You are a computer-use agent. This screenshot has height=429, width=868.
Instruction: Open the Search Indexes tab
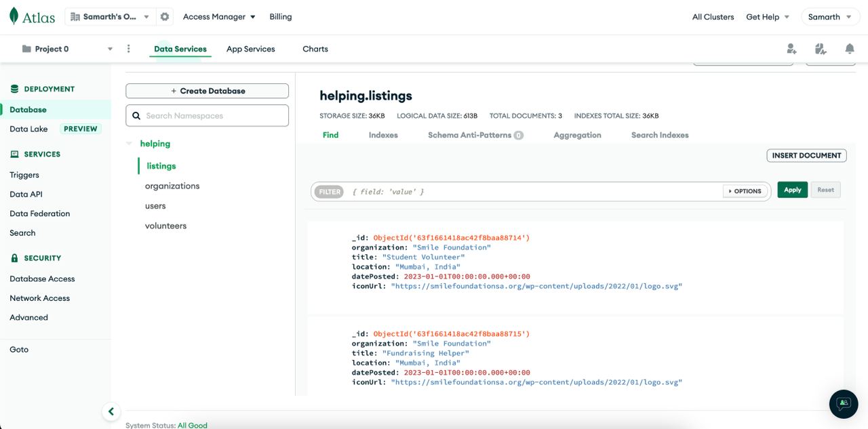(x=660, y=135)
